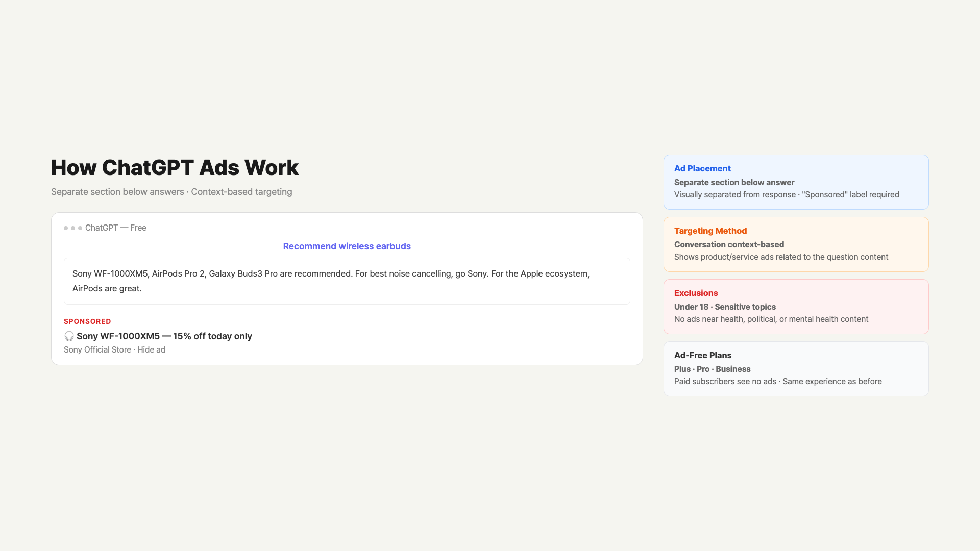Click 'Under 18 · Sensitive topics' text
This screenshot has height=551, width=980.
pos(725,307)
